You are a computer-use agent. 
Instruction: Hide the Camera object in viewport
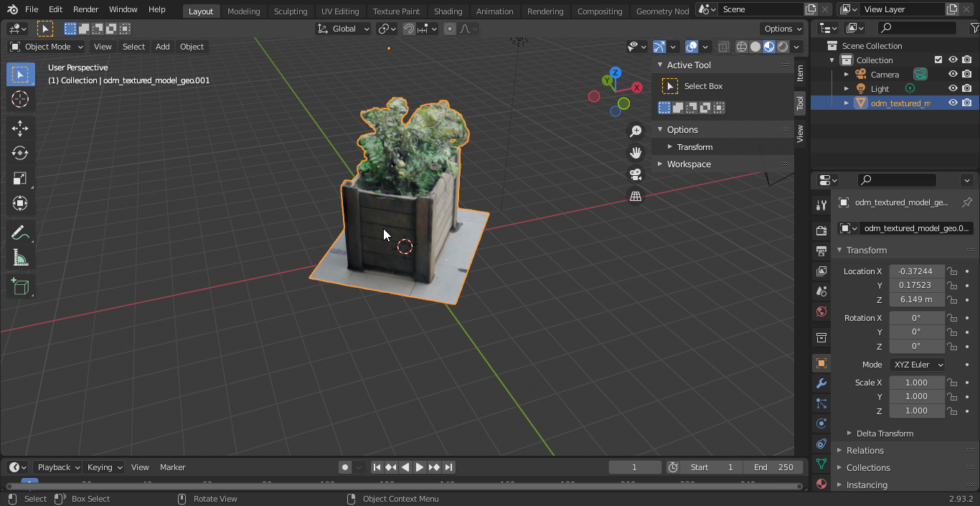tap(953, 75)
